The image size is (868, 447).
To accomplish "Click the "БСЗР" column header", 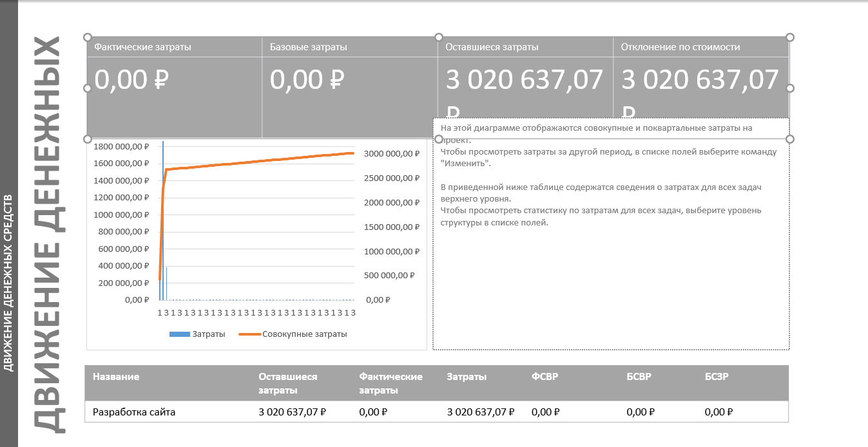I will 717,377.
